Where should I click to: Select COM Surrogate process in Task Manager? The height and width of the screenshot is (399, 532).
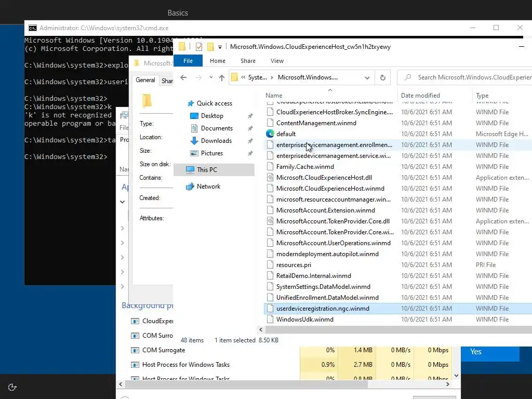click(x=164, y=350)
